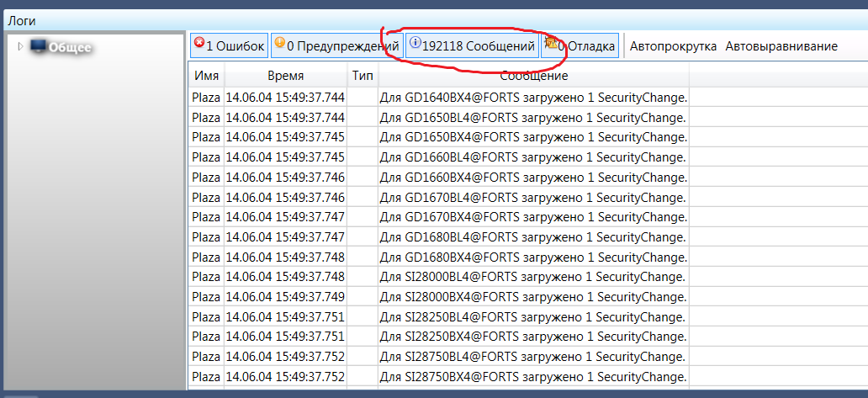868x398 pixels.
Task: Sort by the Время column header
Action: tap(286, 76)
